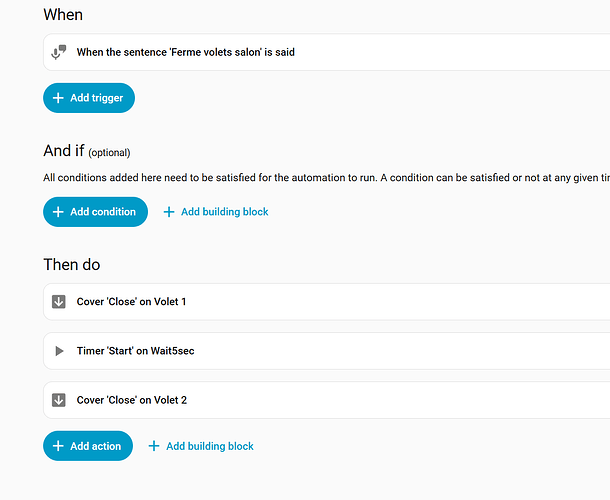This screenshot has width=610, height=500.
Task: Click the down-arrow icon beside Volet 2
Action: 59,400
